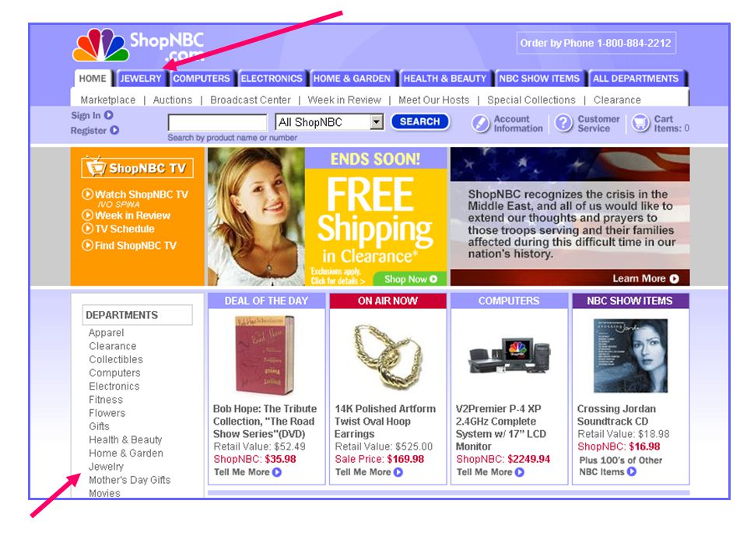This screenshot has height=560, width=747.
Task: Click Tell Me More arrow under Hoop Earrings
Action: pos(398,472)
